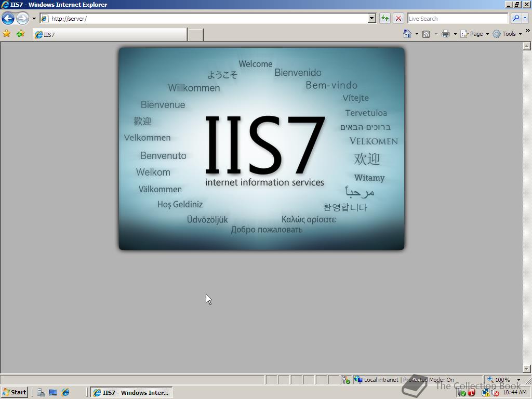Click the IIS7 welcome image

coord(262,149)
